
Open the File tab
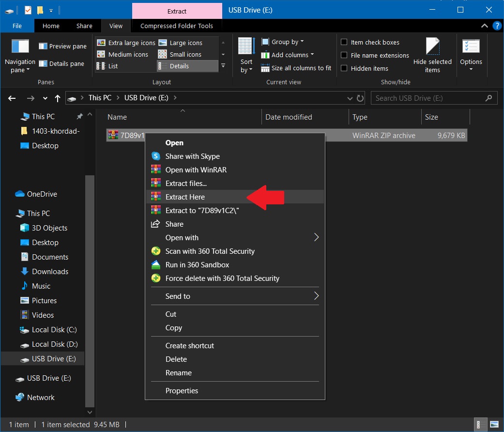(17, 26)
